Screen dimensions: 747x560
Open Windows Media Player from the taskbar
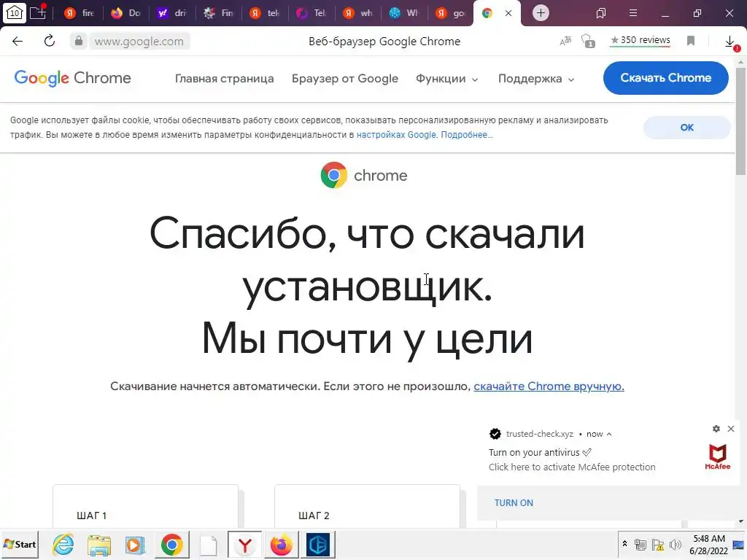click(x=135, y=545)
